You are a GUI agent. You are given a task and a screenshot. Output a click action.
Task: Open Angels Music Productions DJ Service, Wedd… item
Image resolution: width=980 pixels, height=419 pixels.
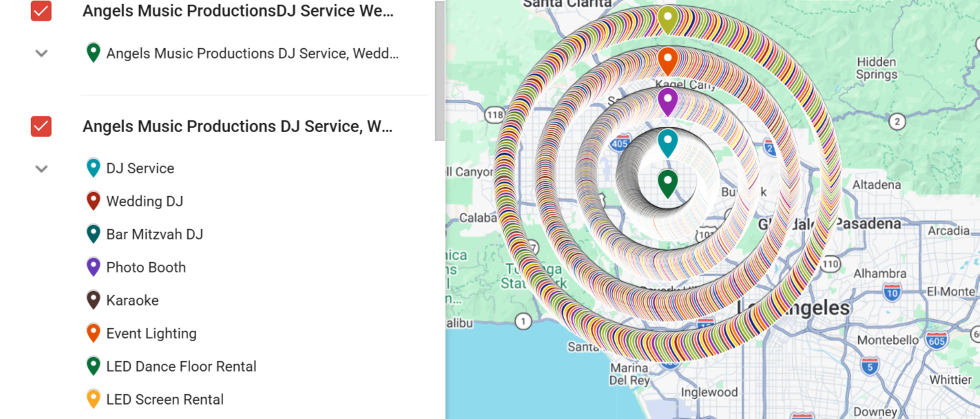pos(252,53)
